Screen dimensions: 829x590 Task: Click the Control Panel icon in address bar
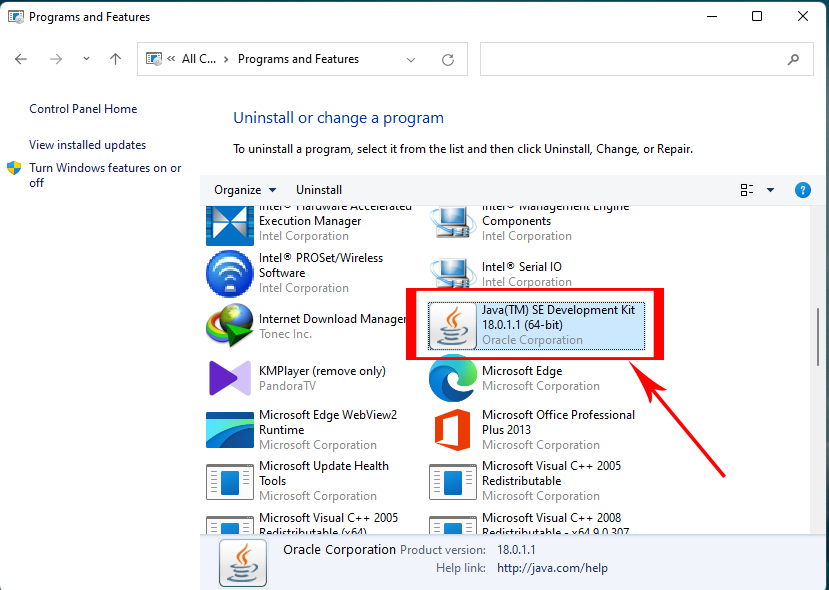154,59
